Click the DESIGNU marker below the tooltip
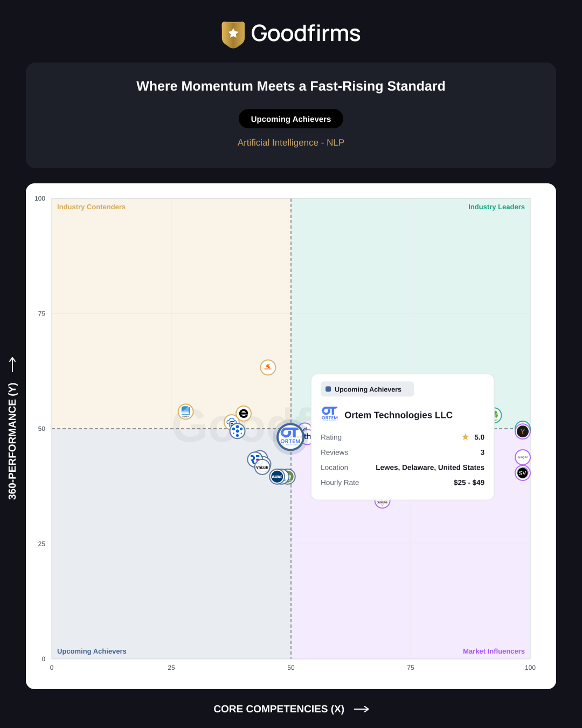The width and height of the screenshot is (582, 728). [x=382, y=503]
